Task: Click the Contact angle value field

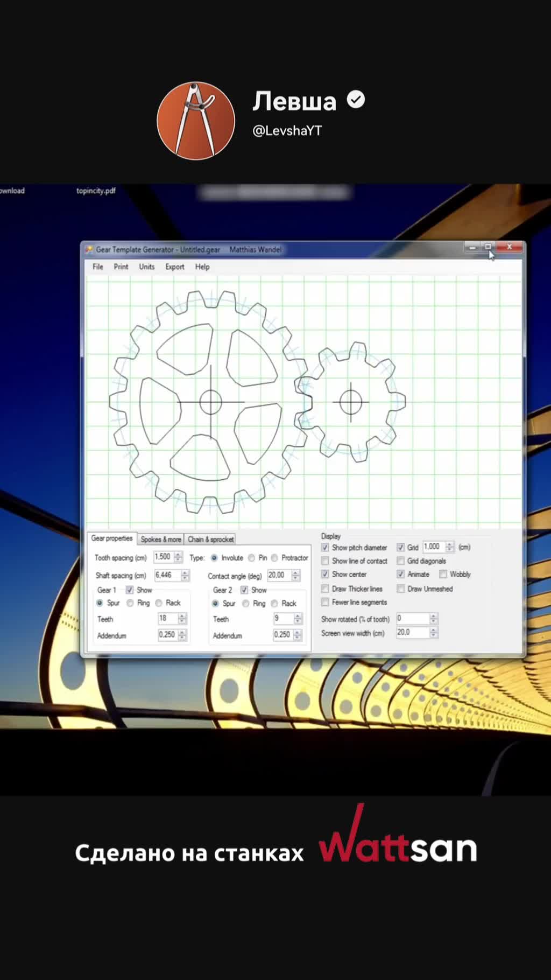Action: (x=279, y=575)
